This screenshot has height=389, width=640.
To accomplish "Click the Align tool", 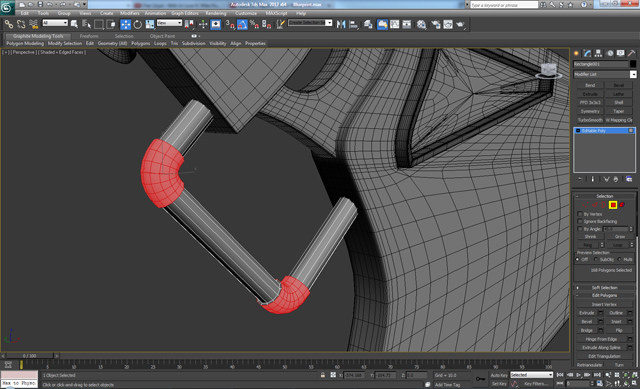I will pyautogui.click(x=353, y=24).
